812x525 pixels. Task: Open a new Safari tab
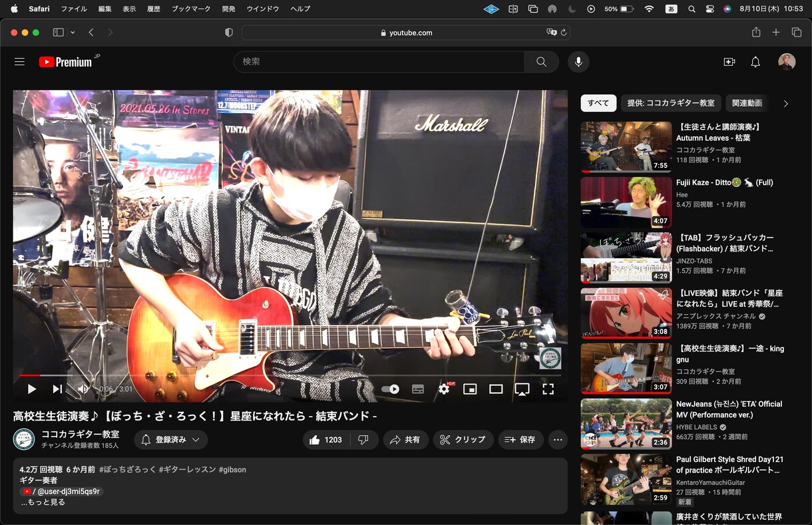(776, 33)
